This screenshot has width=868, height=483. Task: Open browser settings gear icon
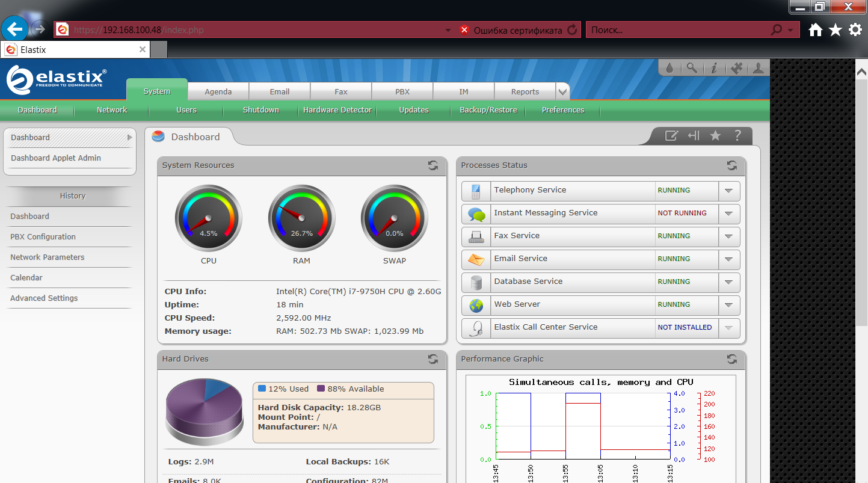[855, 29]
